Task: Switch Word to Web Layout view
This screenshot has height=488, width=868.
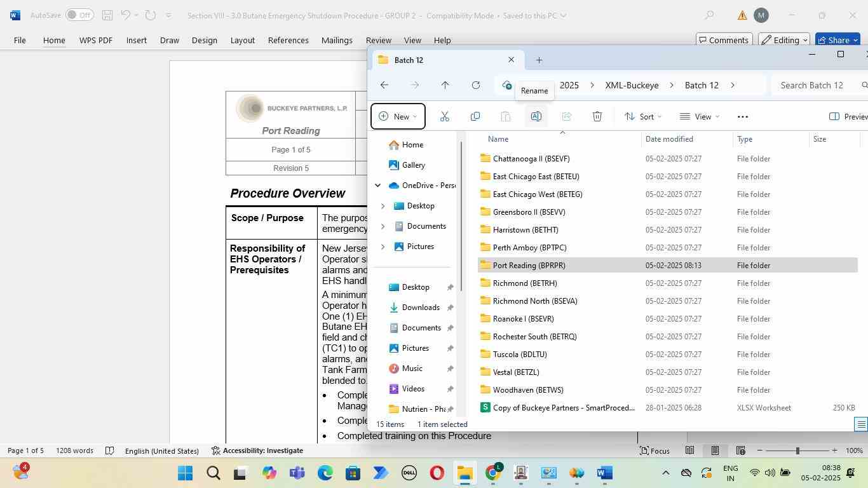Action: point(740,451)
